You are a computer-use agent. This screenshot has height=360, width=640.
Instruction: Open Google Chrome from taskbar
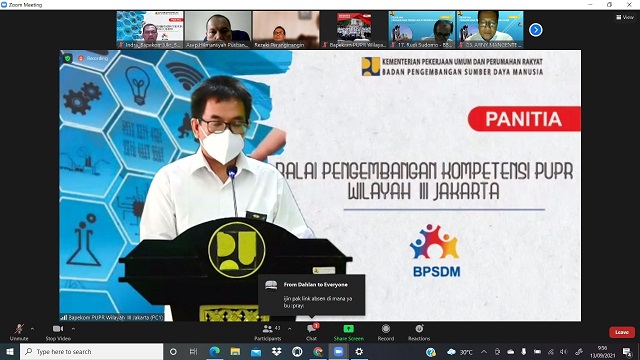(x=318, y=351)
